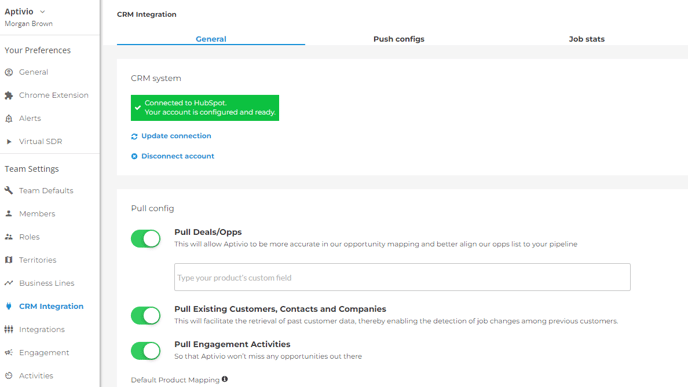This screenshot has height=387, width=688.
Task: Click the Default Product Mapping info icon
Action: [x=225, y=379]
